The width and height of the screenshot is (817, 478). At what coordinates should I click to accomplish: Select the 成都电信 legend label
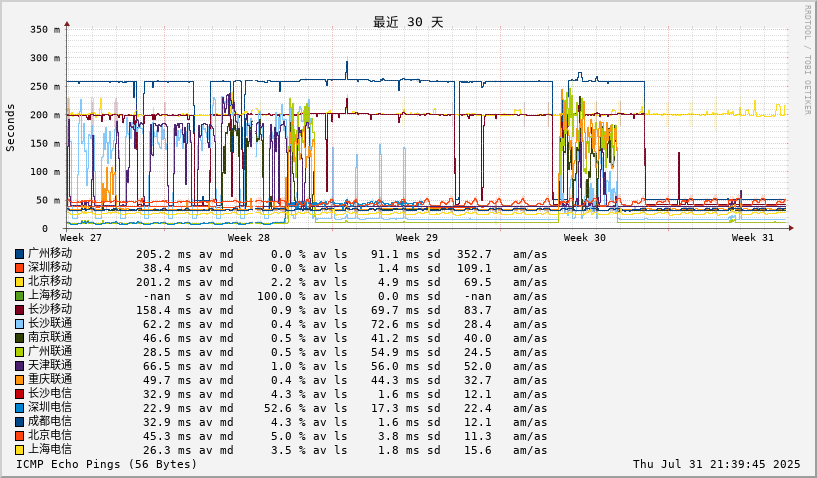[x=50, y=422]
